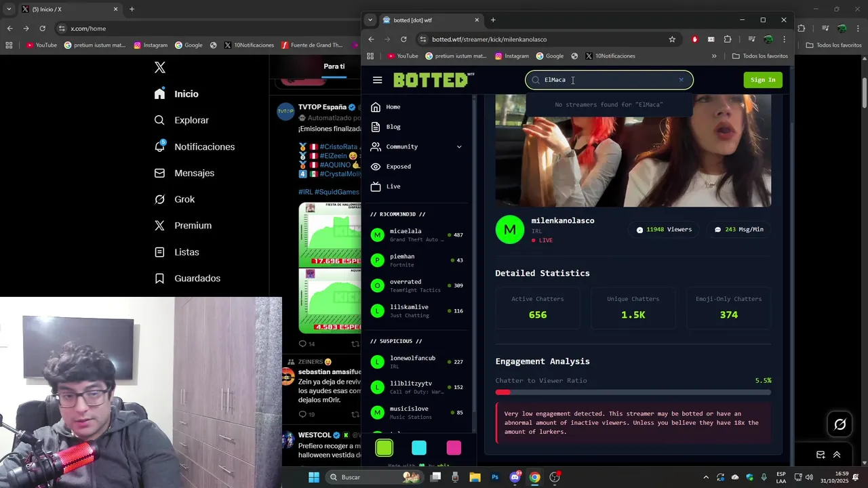Focus the streamer search field
Viewport: 868px width, 488px height.
tap(609, 80)
